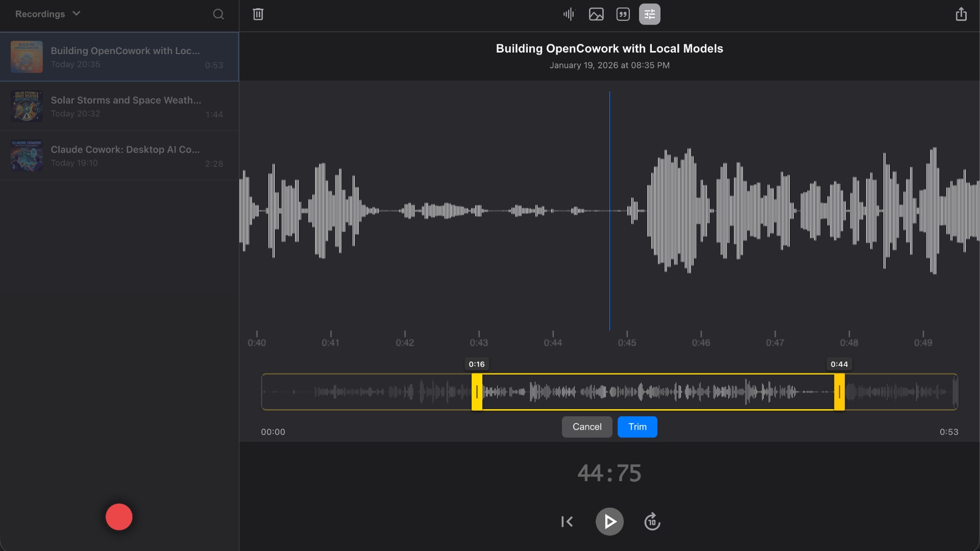This screenshot has height=551, width=980.
Task: Play the recording
Action: tap(609, 521)
